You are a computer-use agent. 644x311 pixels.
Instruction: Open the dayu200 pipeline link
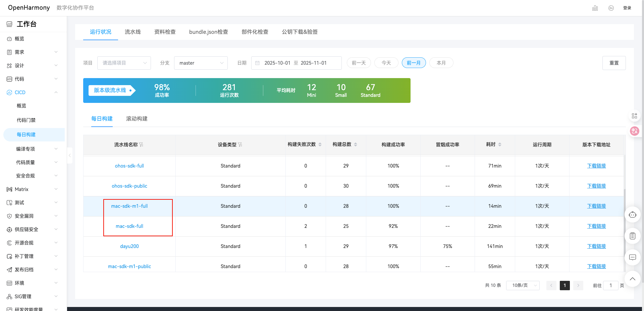point(129,246)
